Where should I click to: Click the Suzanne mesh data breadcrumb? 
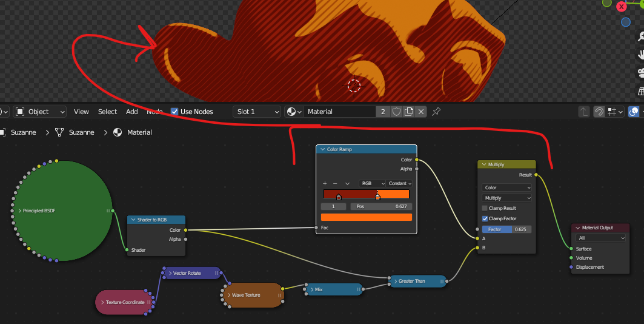click(75, 132)
